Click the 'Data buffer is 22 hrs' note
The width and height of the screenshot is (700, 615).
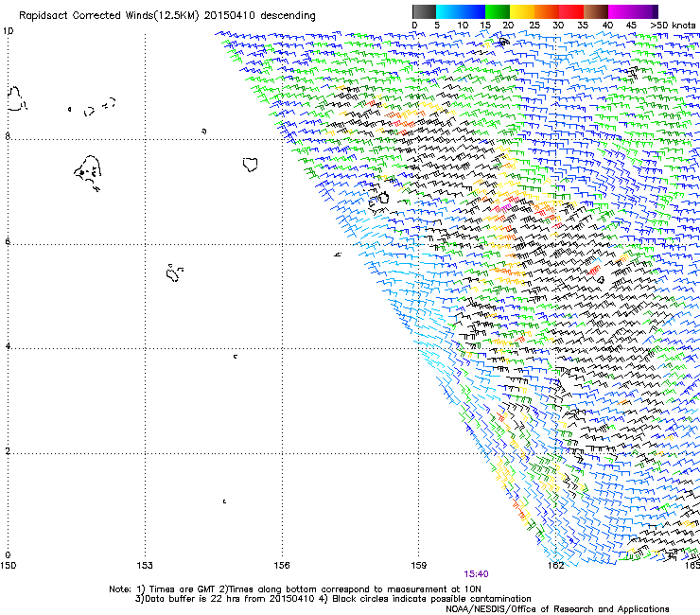coord(192,599)
